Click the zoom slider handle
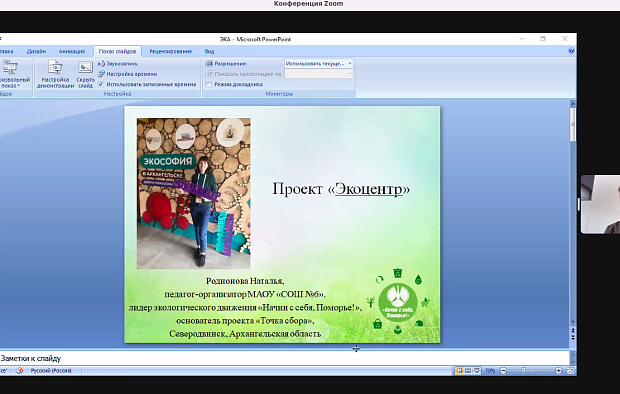Viewport: 620px width, 394px height. (x=523, y=371)
